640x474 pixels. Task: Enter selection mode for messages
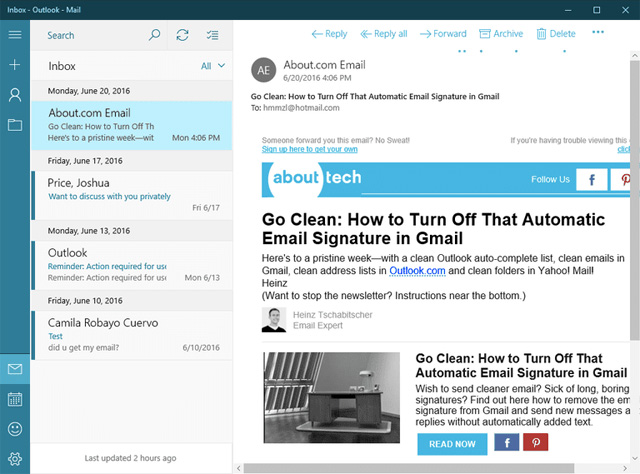[211, 35]
